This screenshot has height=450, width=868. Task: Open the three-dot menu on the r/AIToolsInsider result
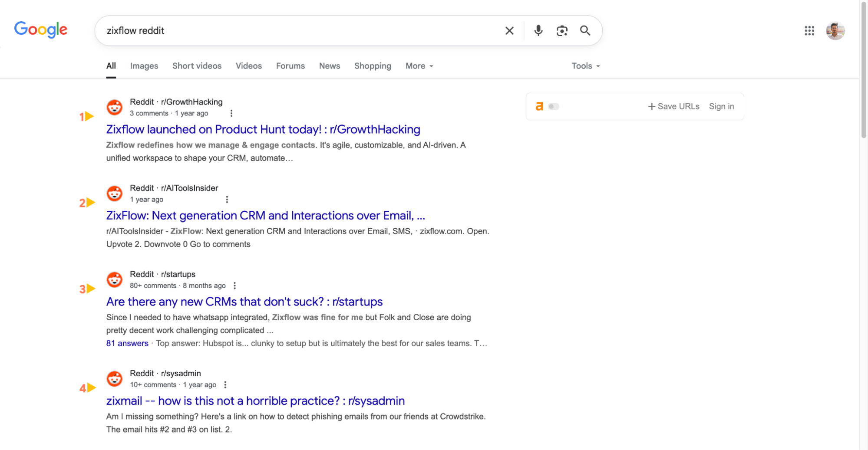pos(227,199)
